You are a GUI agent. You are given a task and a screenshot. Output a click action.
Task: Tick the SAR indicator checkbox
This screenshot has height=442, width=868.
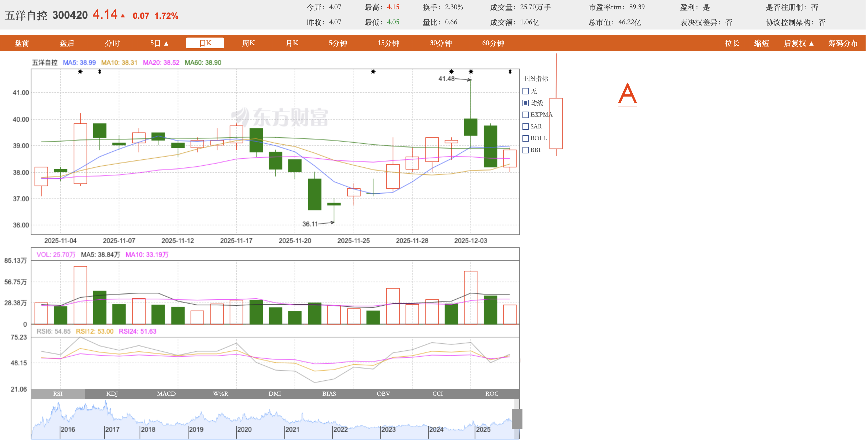point(526,127)
